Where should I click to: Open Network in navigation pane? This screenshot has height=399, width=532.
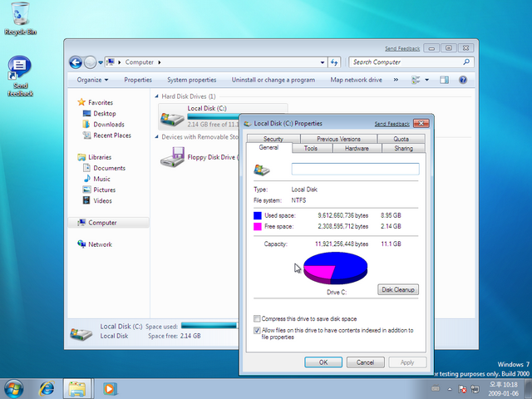(95, 244)
